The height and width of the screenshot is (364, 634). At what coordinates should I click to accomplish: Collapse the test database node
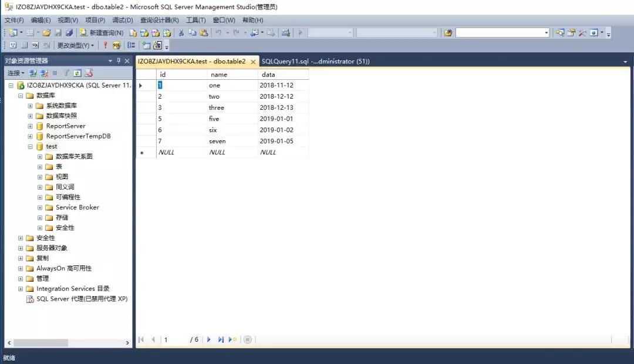click(x=31, y=146)
